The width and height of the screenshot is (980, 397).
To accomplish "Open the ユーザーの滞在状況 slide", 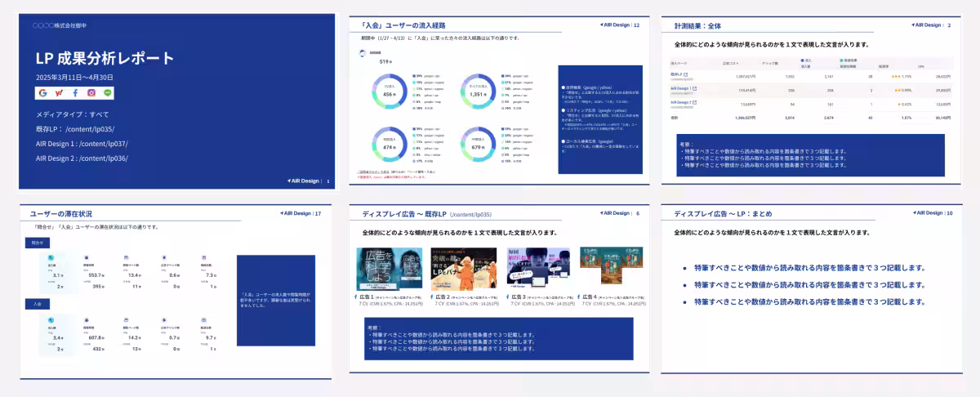I will pos(176,292).
